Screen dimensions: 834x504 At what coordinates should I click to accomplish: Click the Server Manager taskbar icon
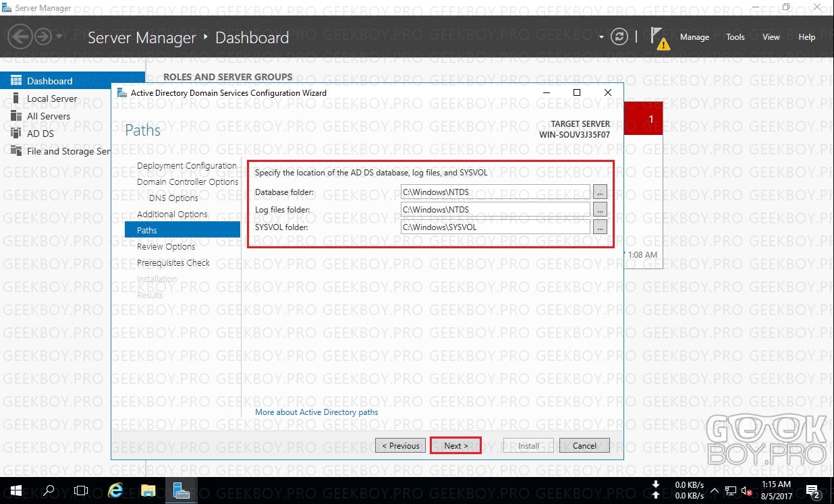181,491
